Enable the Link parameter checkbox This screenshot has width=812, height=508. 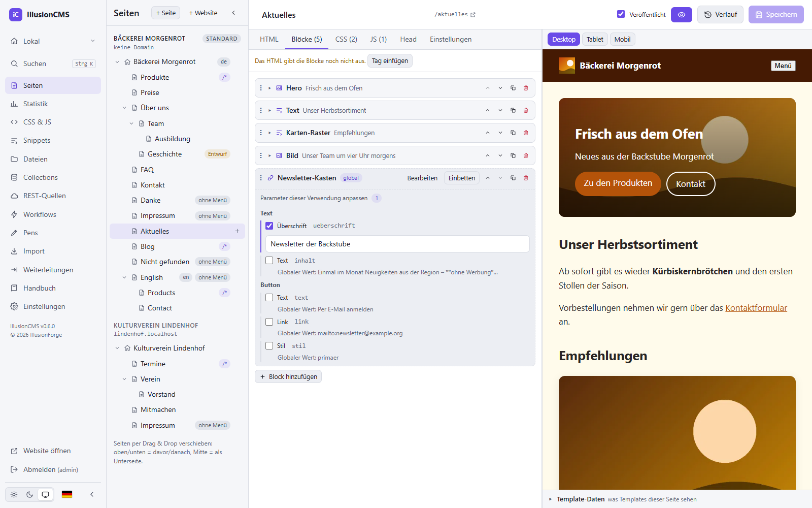point(269,322)
